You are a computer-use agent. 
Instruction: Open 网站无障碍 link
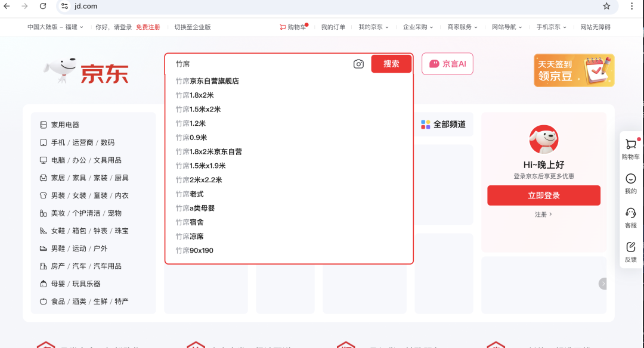(595, 27)
